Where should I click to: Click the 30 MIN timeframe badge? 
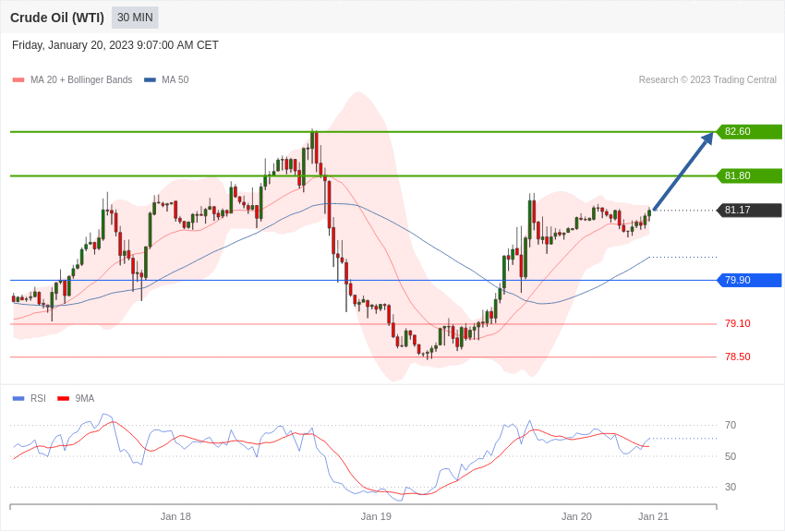click(135, 18)
